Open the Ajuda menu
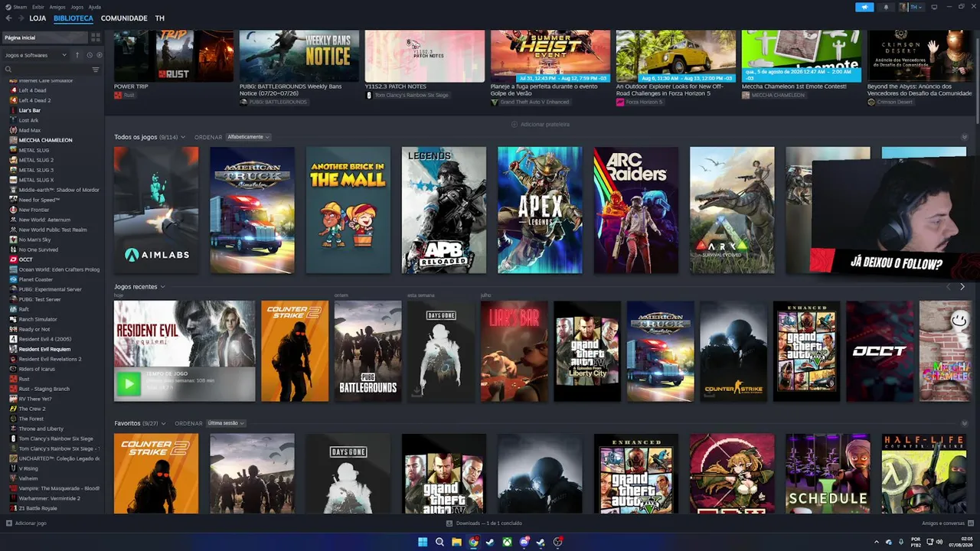The height and width of the screenshot is (551, 980). tap(94, 7)
